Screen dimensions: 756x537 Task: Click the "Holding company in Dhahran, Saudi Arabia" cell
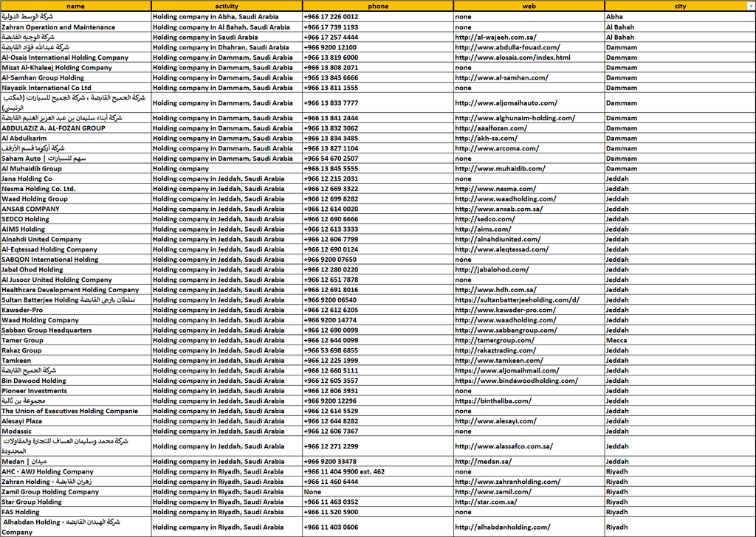tap(227, 47)
